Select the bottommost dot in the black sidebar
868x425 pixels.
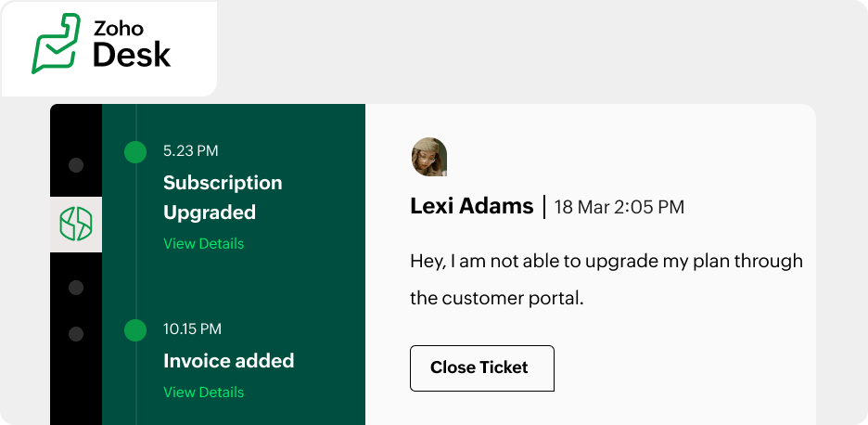click(x=76, y=333)
